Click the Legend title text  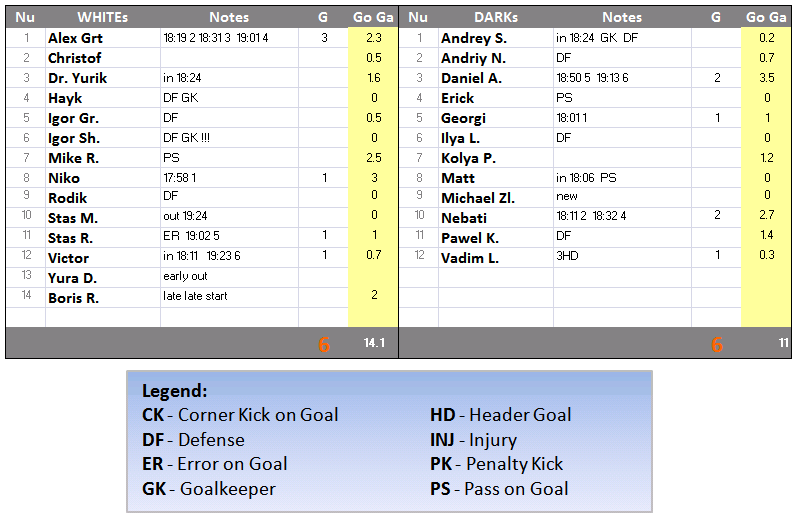click(175, 390)
